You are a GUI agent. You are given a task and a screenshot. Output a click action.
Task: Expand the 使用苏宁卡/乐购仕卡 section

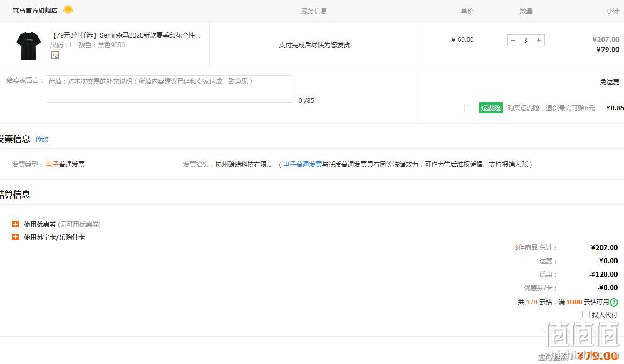coord(16,237)
